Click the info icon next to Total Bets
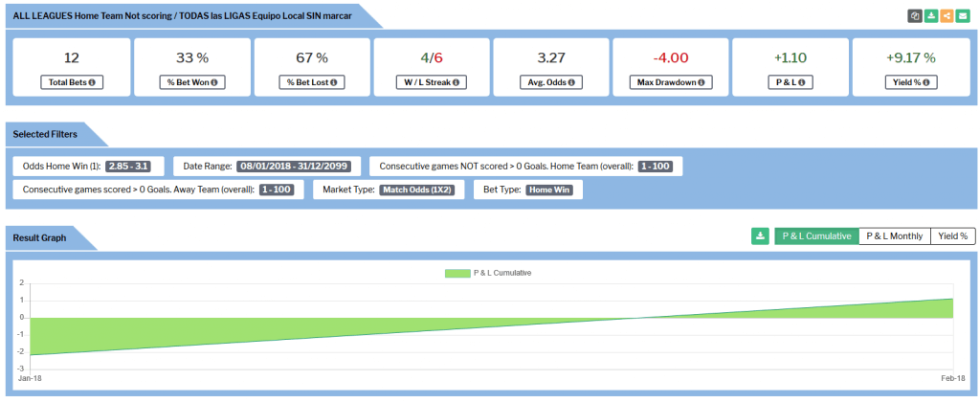The width and height of the screenshot is (980, 403). pos(92,82)
